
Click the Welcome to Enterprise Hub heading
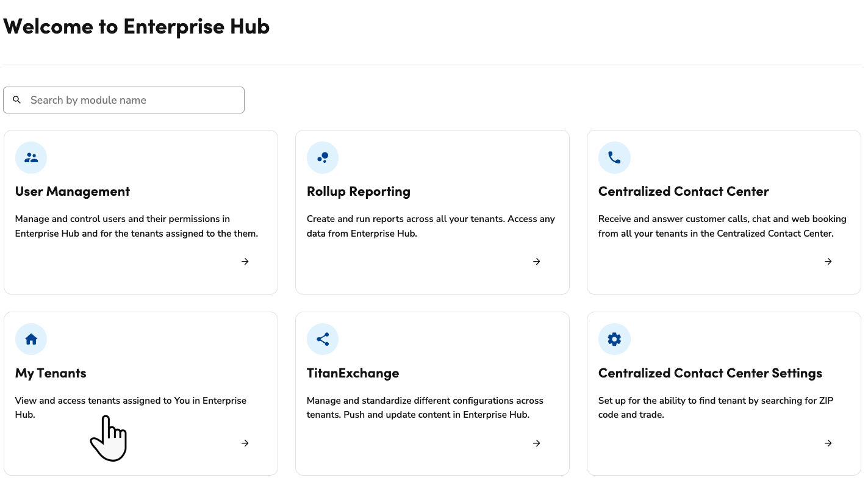[136, 26]
